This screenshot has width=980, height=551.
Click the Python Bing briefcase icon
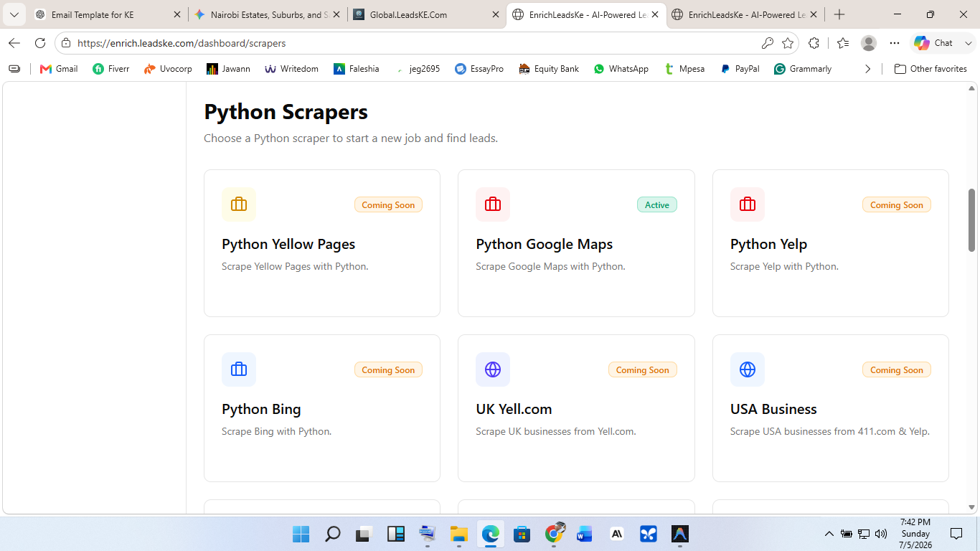click(239, 369)
